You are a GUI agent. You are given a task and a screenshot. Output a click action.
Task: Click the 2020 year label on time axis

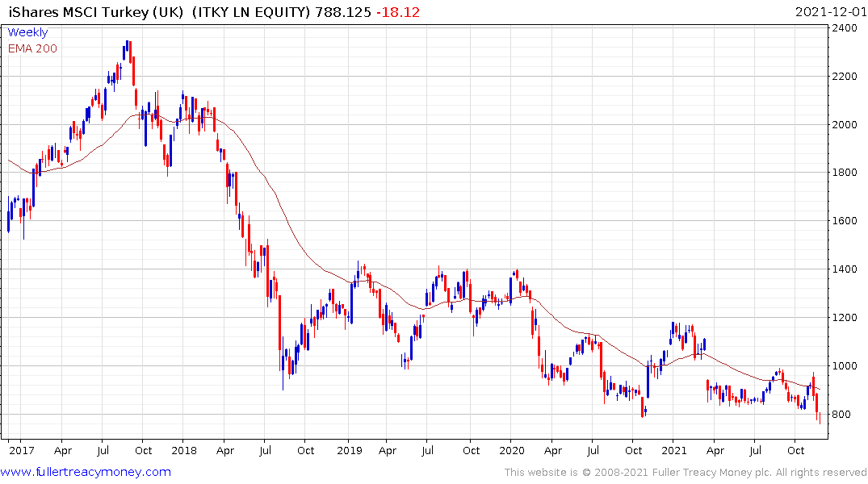[x=511, y=450]
